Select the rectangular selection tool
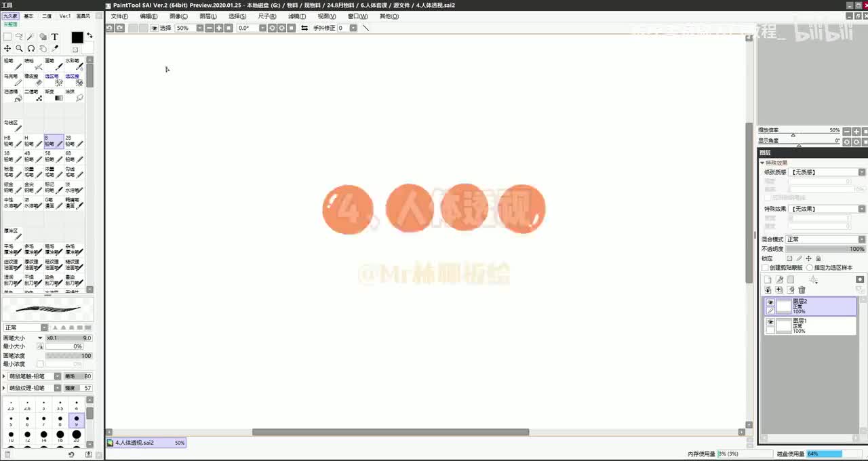868x461 pixels. 7,37
